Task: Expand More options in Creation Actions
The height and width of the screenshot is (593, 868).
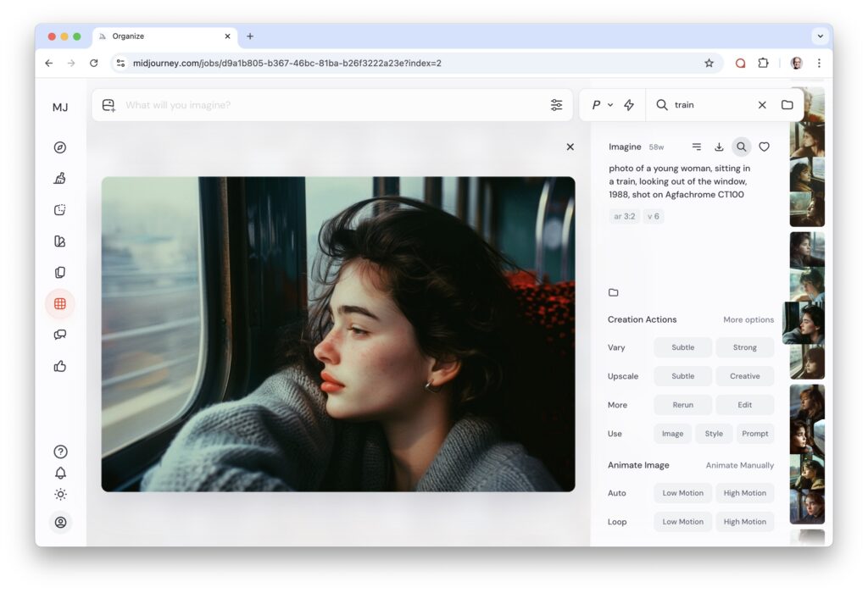Action: pyautogui.click(x=748, y=319)
